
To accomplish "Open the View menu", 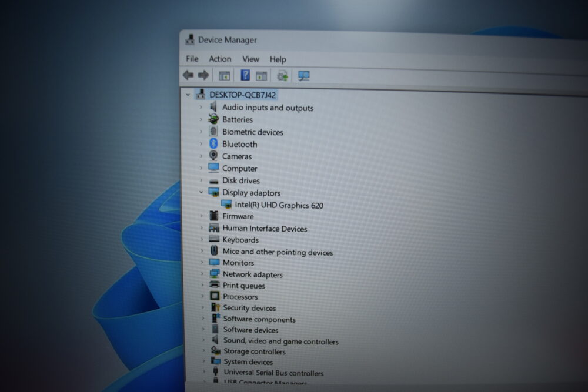I will (x=250, y=59).
